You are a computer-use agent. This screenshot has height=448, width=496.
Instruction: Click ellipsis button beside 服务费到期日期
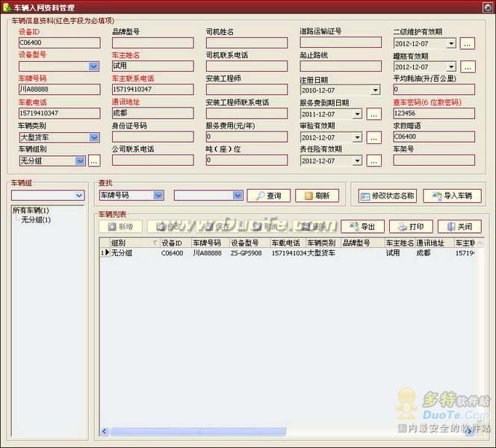[374, 114]
